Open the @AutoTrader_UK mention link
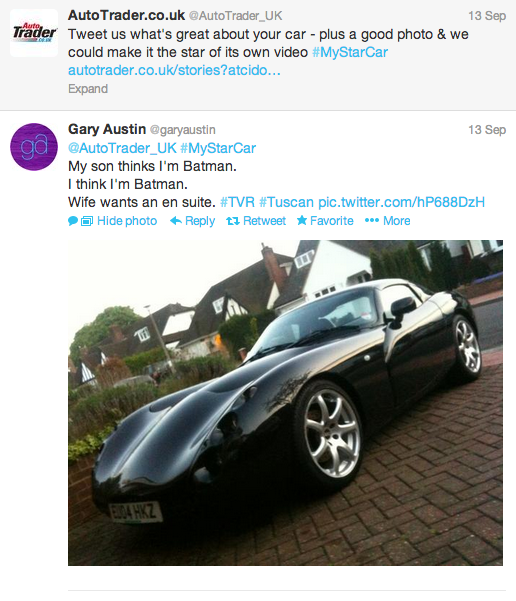 (x=122, y=148)
